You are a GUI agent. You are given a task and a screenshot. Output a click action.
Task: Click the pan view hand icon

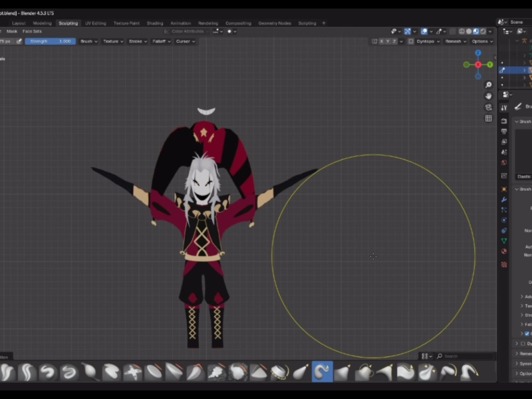(x=488, y=96)
